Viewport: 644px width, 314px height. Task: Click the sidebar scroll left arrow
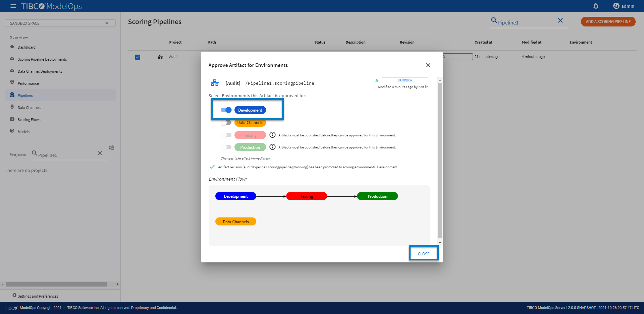(3, 284)
